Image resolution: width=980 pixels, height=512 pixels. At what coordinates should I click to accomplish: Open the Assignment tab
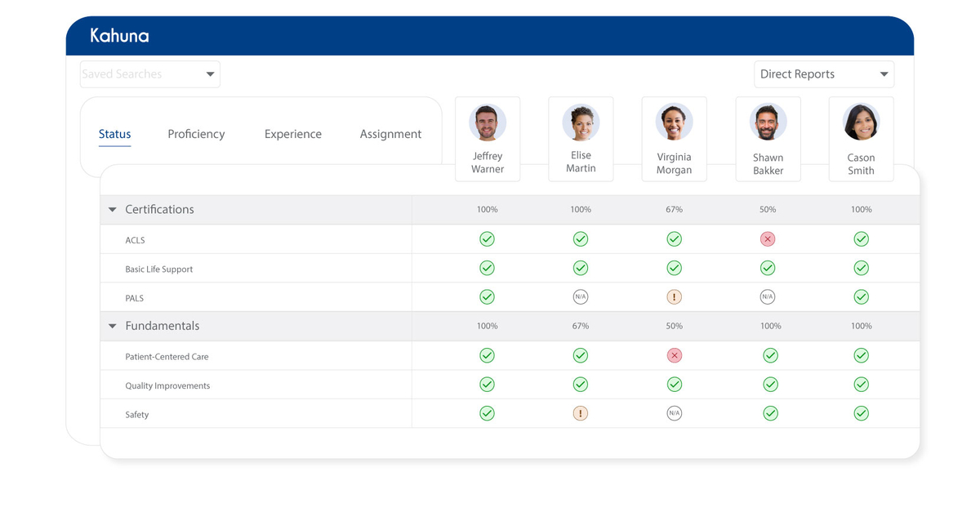coord(390,133)
